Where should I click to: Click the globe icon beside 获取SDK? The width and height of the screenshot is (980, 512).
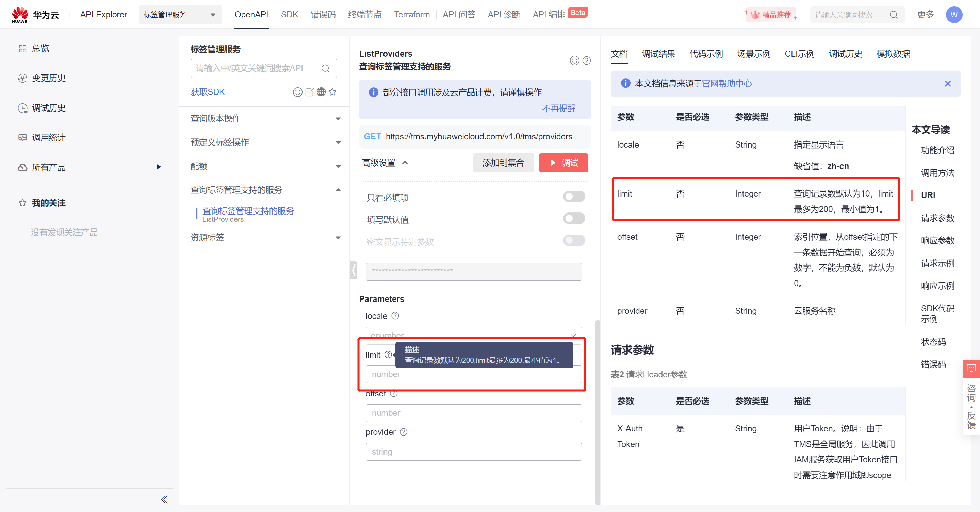tap(321, 92)
